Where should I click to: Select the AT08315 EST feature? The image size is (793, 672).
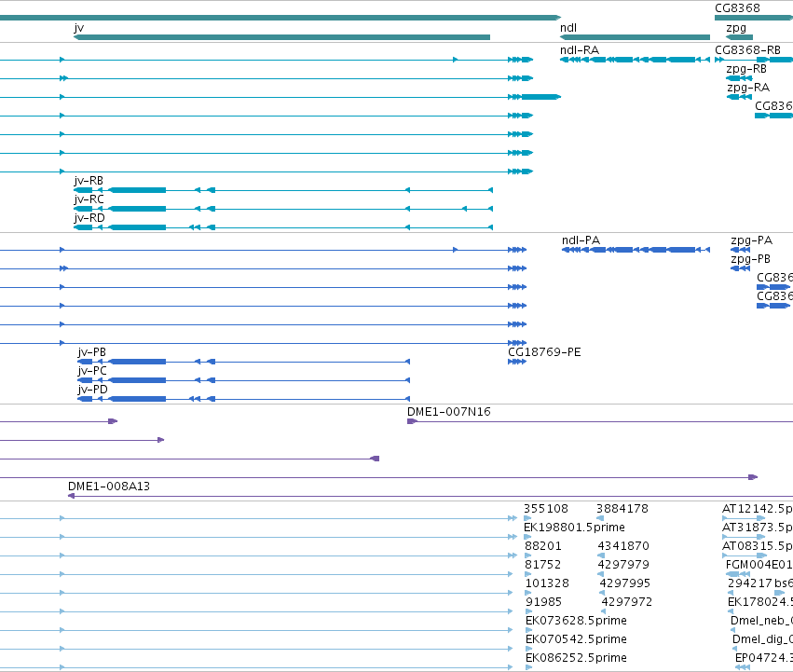745,555
